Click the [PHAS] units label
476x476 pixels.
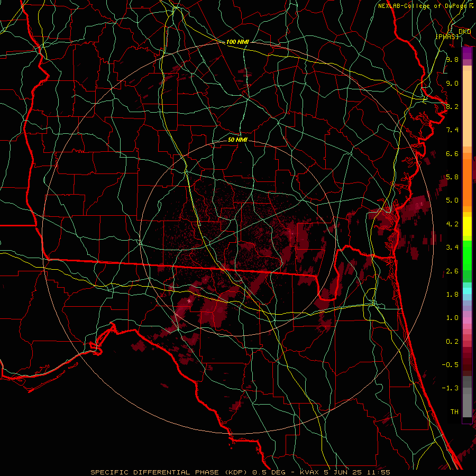(x=447, y=36)
